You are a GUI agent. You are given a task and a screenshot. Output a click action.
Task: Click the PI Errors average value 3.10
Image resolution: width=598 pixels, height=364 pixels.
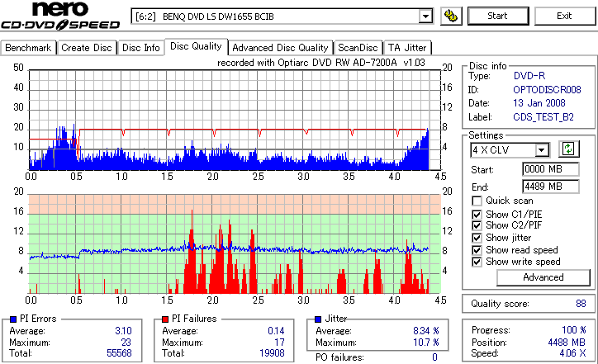coord(123,331)
